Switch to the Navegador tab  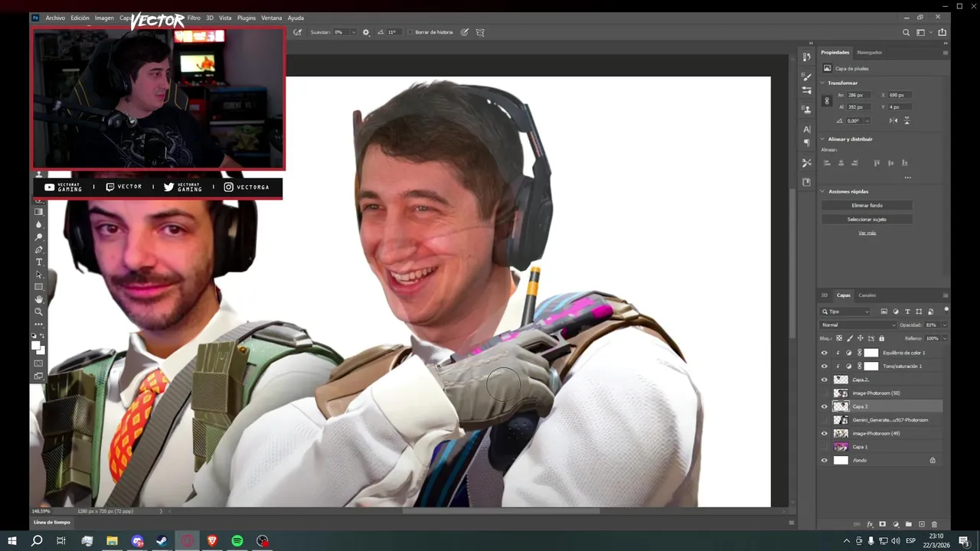click(869, 52)
